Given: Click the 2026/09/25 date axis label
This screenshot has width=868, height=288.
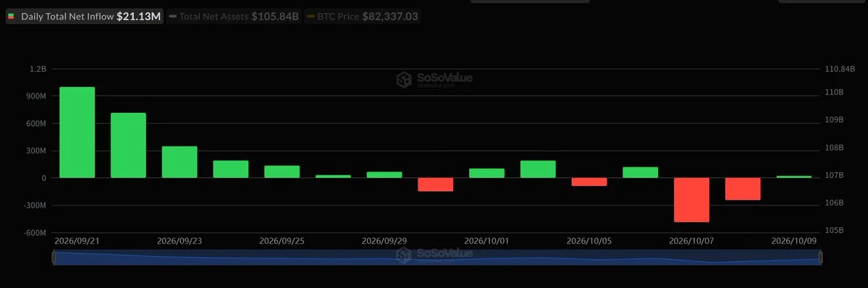Looking at the screenshot, I should [x=282, y=242].
